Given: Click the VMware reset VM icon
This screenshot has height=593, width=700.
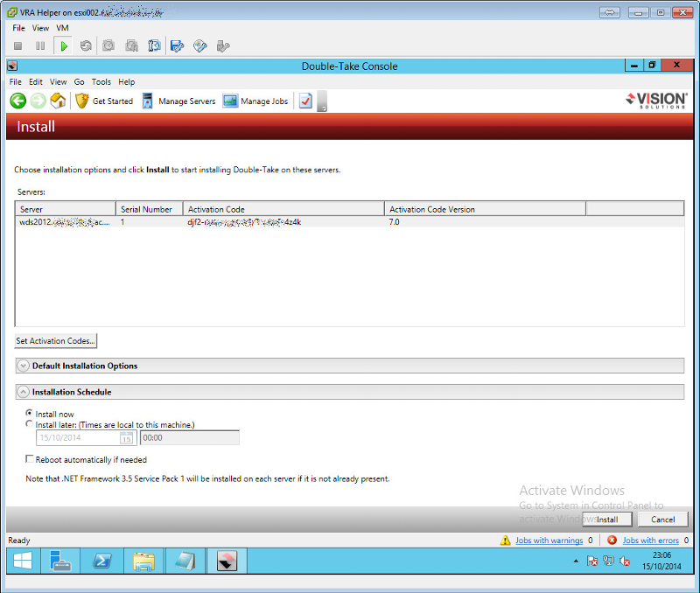Looking at the screenshot, I should tap(86, 46).
